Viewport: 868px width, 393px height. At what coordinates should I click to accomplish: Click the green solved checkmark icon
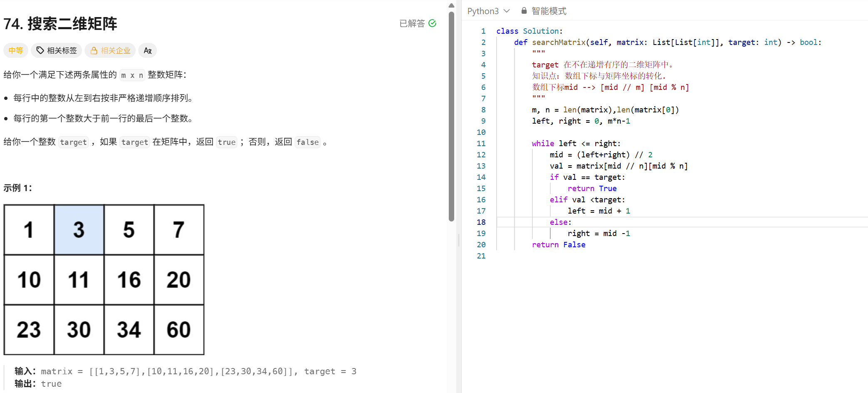pyautogui.click(x=433, y=23)
